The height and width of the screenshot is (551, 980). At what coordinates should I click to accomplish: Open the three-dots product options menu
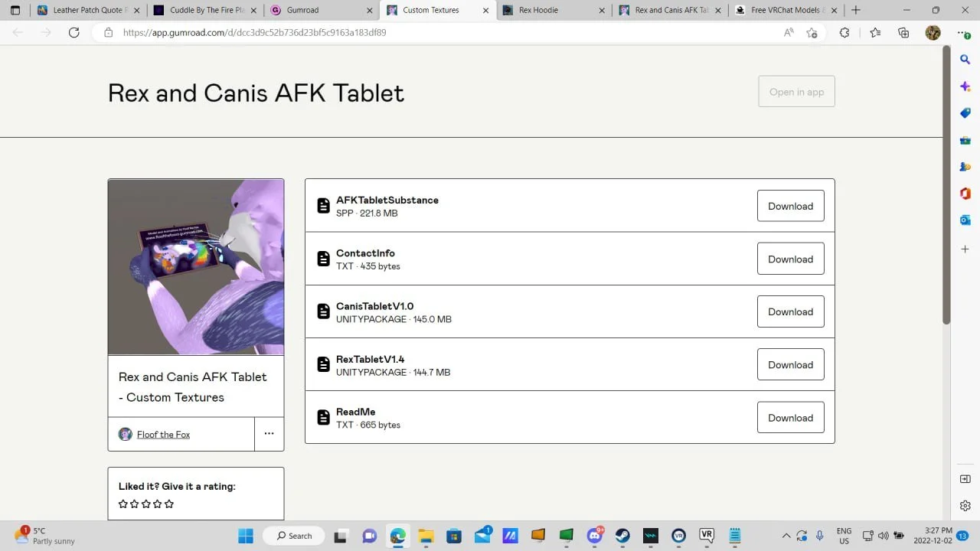[x=269, y=434]
